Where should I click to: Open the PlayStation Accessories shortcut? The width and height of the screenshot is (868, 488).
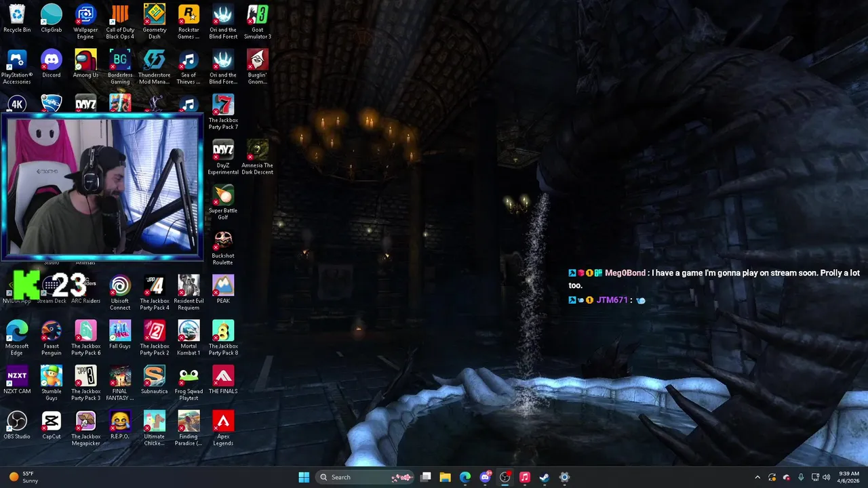pos(17,67)
